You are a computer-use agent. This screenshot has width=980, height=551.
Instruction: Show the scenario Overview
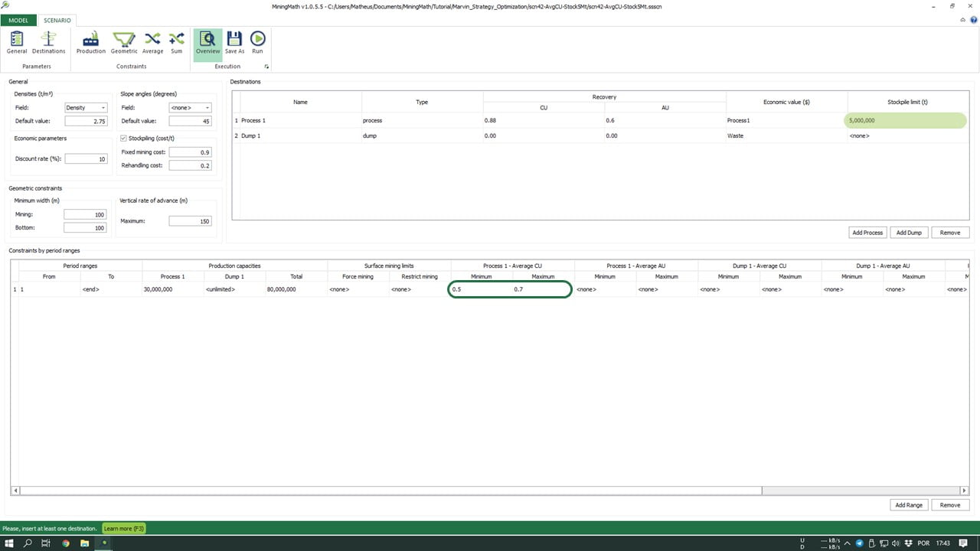point(207,43)
